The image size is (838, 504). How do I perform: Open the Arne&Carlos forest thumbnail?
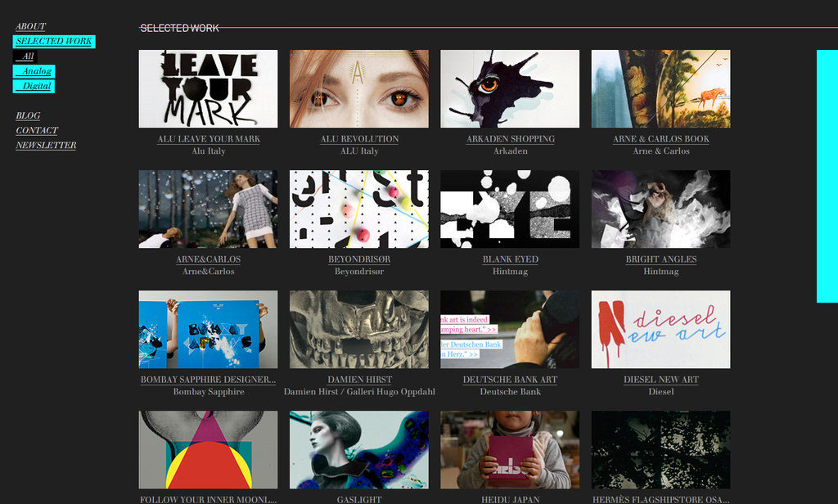click(x=208, y=209)
